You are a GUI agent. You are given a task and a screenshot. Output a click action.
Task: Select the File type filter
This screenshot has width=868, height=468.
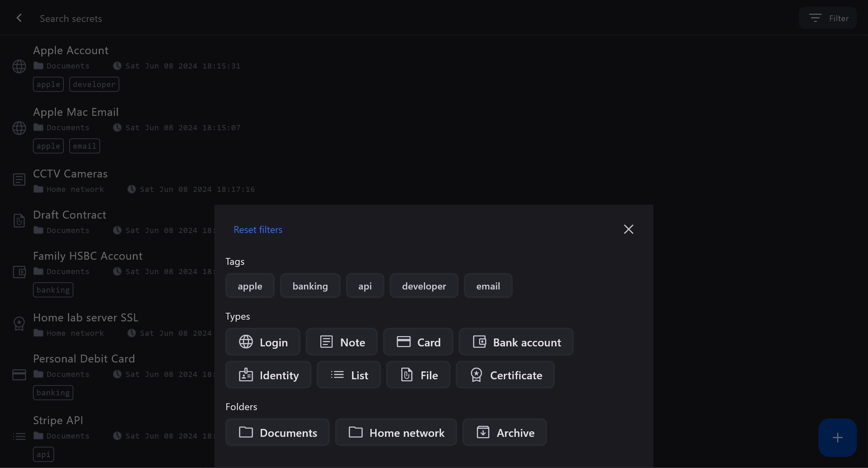pos(418,375)
